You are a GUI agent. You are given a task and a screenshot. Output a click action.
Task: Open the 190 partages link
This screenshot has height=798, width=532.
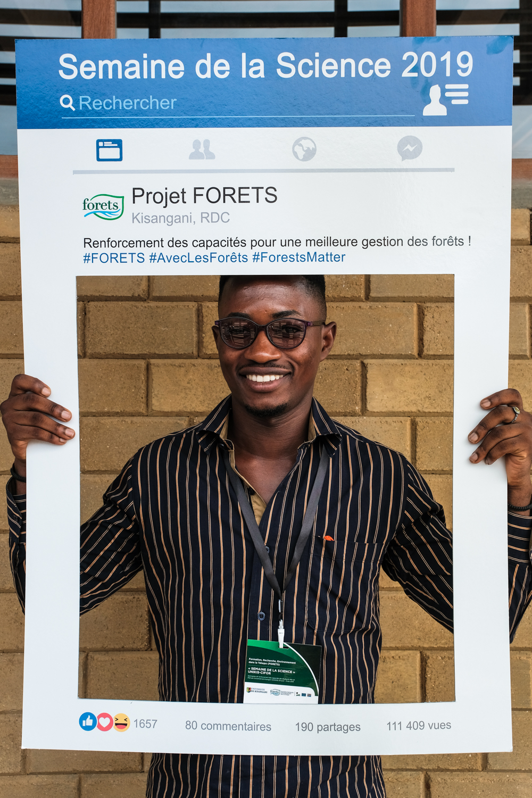[328, 727]
